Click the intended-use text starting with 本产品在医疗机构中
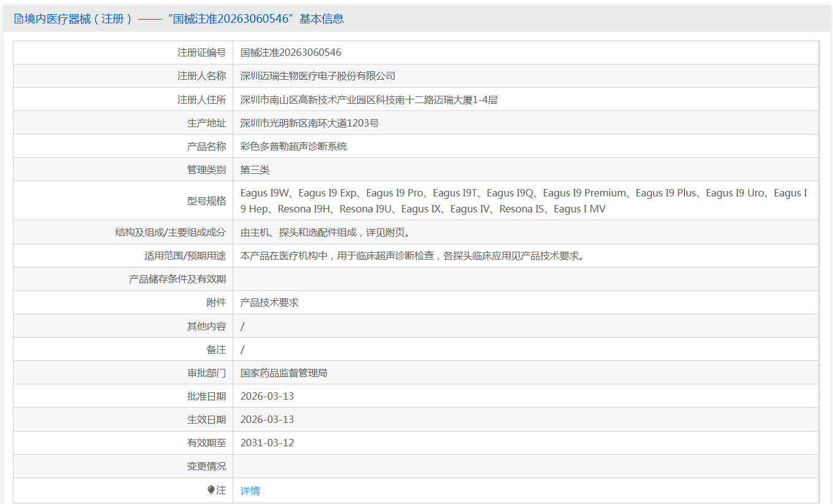 [x=413, y=256]
